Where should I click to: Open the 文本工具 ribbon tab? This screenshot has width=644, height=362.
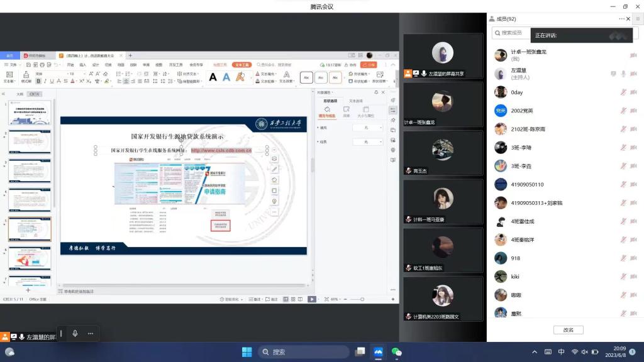coord(241,65)
